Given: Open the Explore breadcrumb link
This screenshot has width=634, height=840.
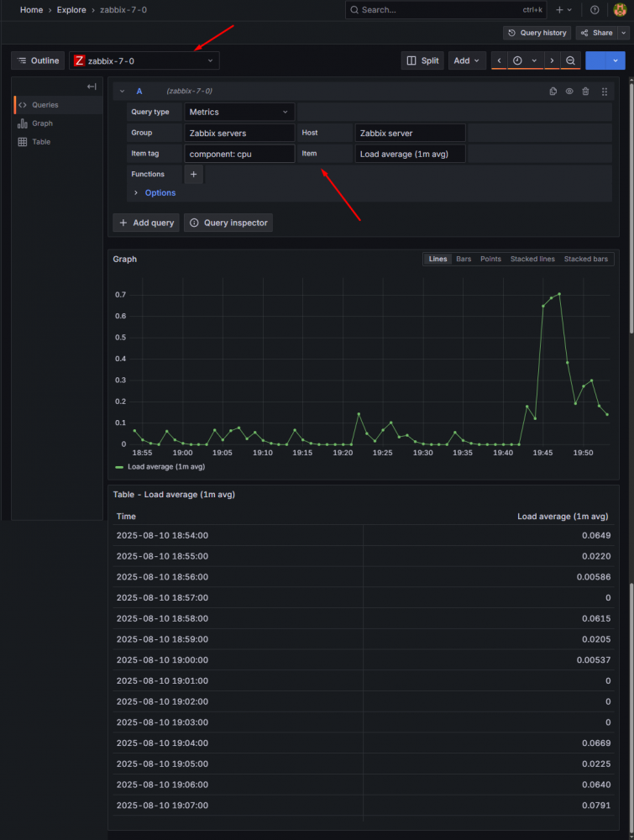Looking at the screenshot, I should coord(71,9).
